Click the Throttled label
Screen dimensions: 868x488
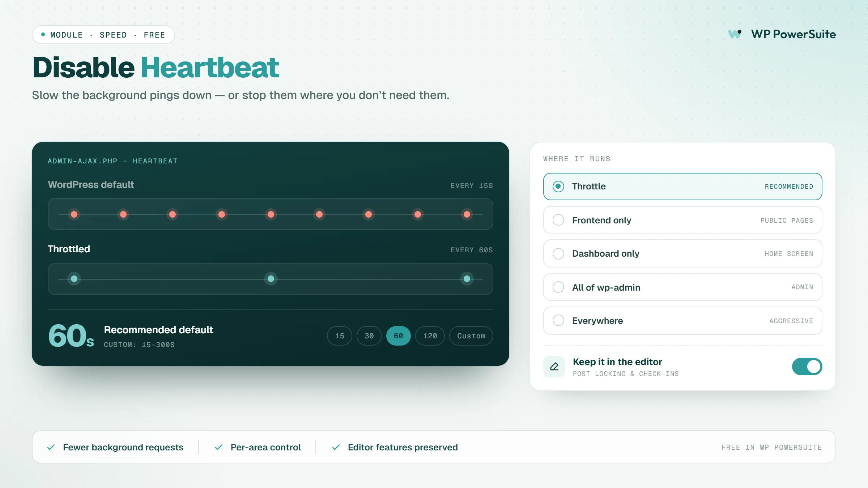[x=69, y=249]
